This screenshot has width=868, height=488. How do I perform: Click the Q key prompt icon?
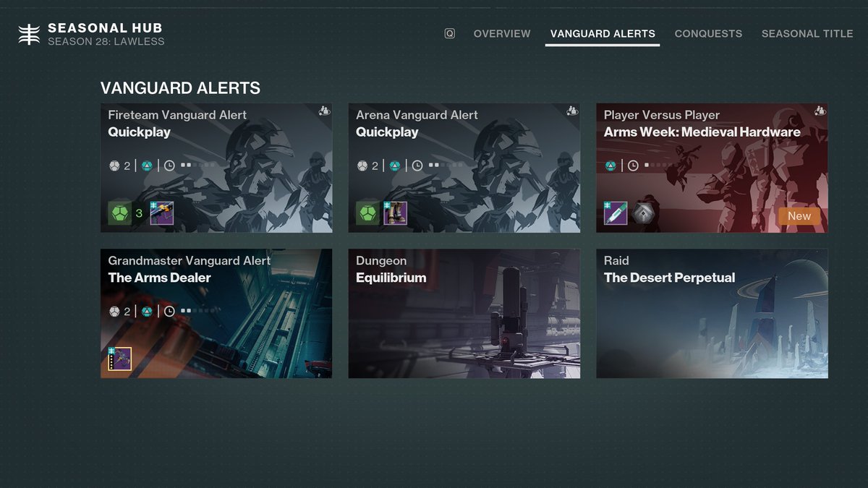(x=450, y=33)
